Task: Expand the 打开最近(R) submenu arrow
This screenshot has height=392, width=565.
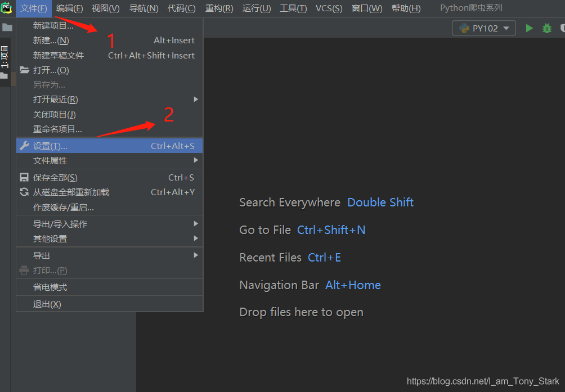Action: tap(196, 99)
